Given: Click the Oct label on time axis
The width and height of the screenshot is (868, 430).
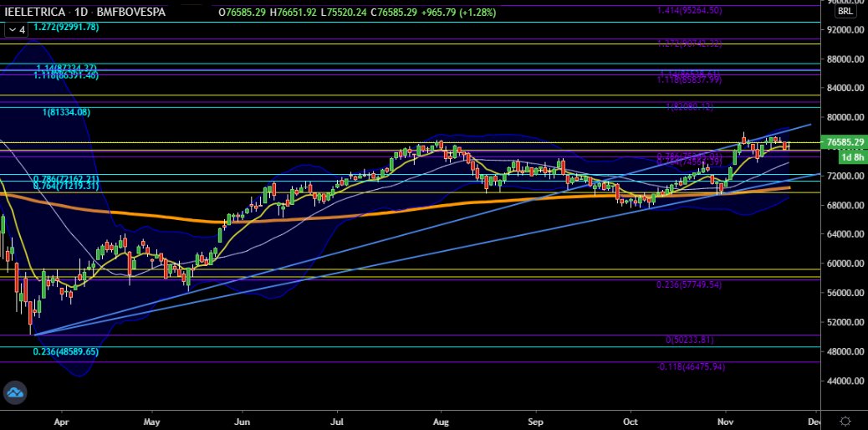Looking at the screenshot, I should tap(630, 421).
